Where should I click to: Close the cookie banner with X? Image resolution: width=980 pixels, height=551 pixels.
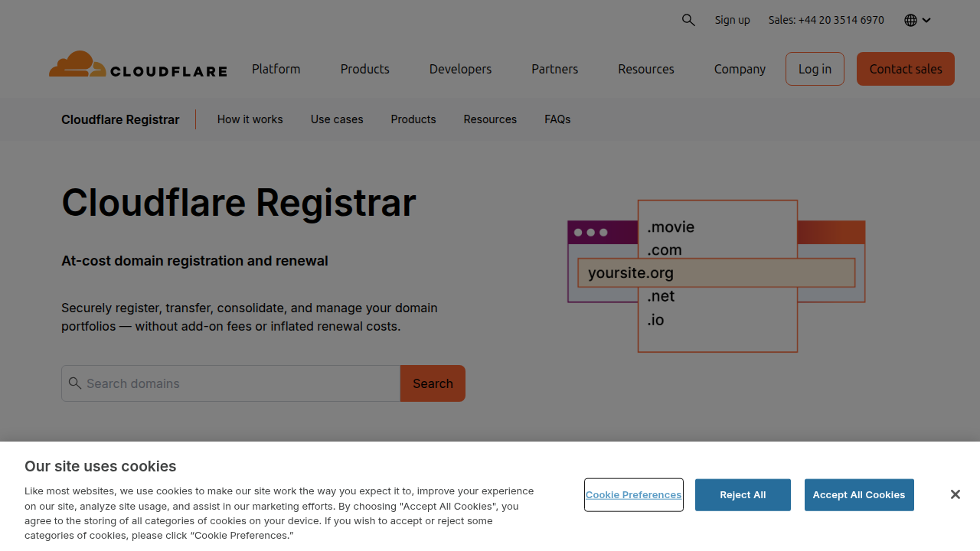(x=955, y=494)
